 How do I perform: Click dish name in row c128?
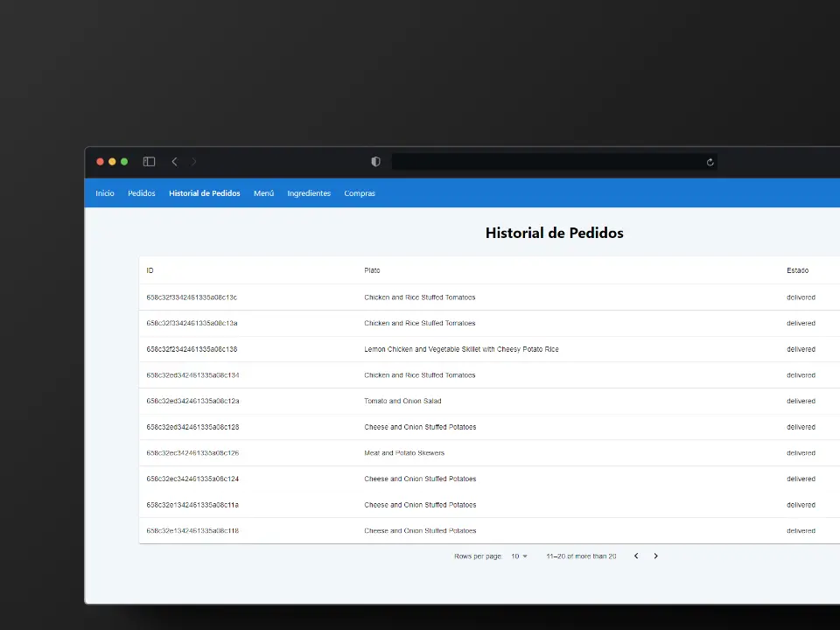point(420,428)
